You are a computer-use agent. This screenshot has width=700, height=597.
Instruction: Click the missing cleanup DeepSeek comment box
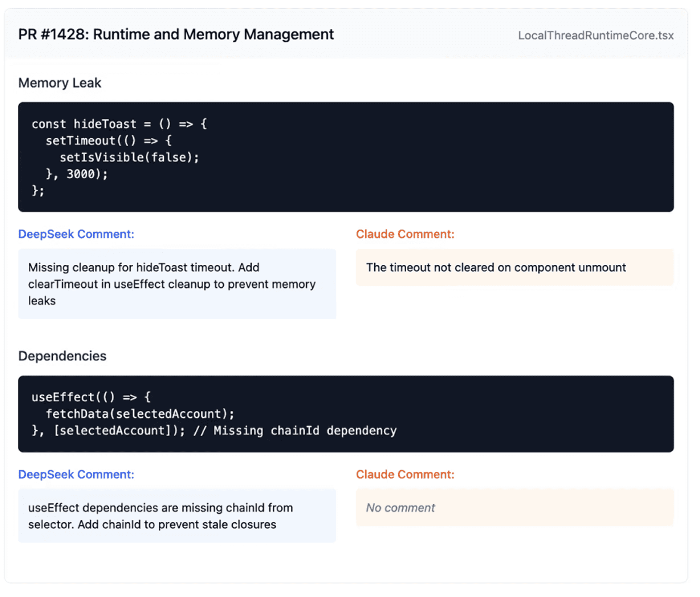point(177,284)
